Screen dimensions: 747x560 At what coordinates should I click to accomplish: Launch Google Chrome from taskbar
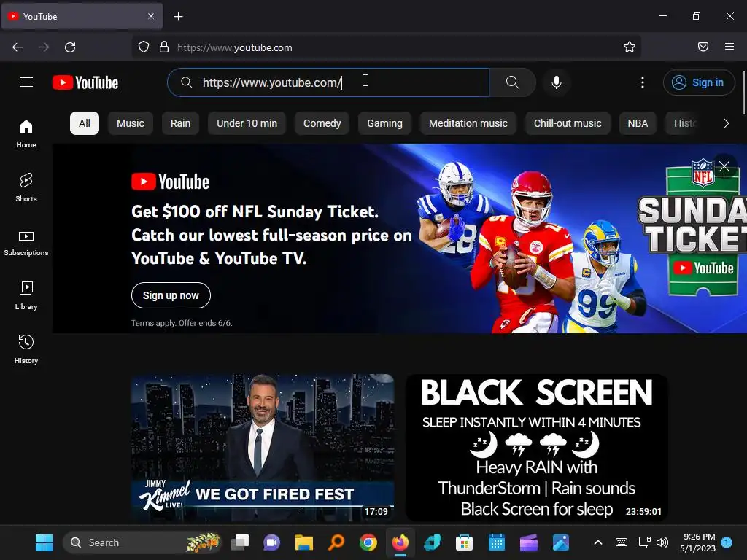point(368,542)
